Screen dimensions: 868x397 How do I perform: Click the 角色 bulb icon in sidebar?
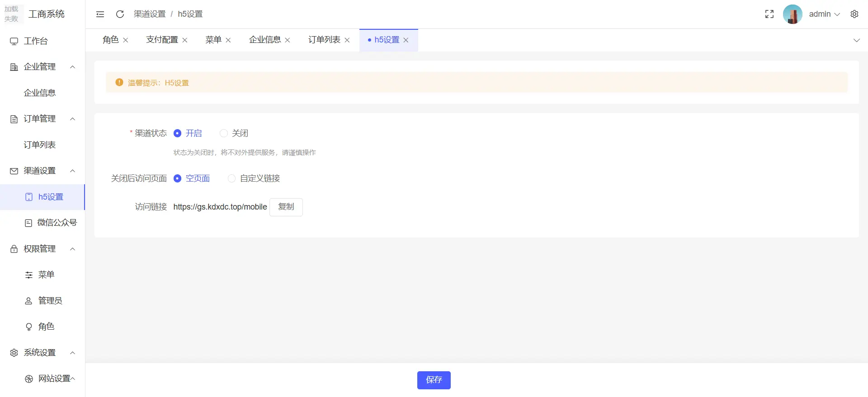(x=29, y=327)
